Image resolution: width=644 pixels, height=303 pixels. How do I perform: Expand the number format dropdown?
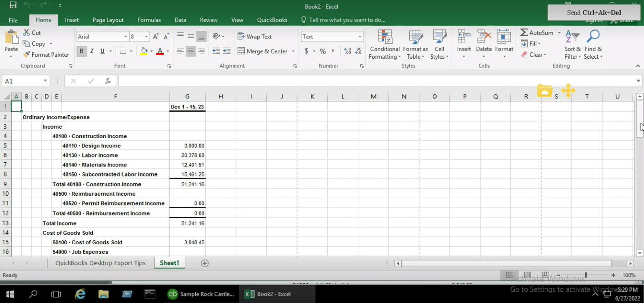pos(360,37)
